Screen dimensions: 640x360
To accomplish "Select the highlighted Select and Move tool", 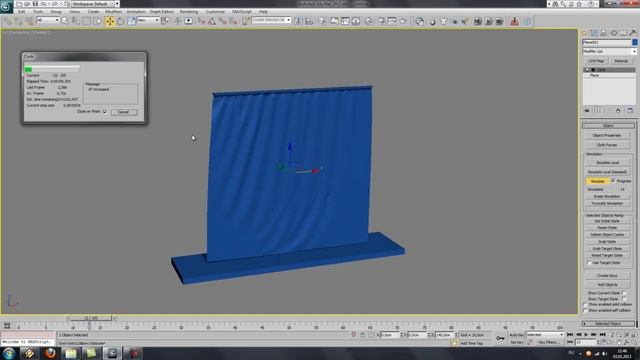I will 109,21.
